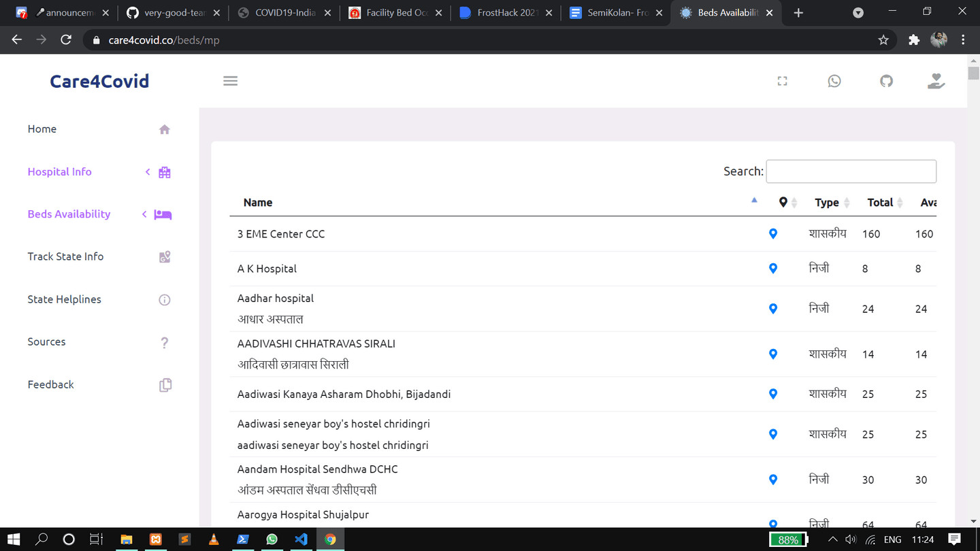Click the chevron next to Beds Availability

coord(144,214)
